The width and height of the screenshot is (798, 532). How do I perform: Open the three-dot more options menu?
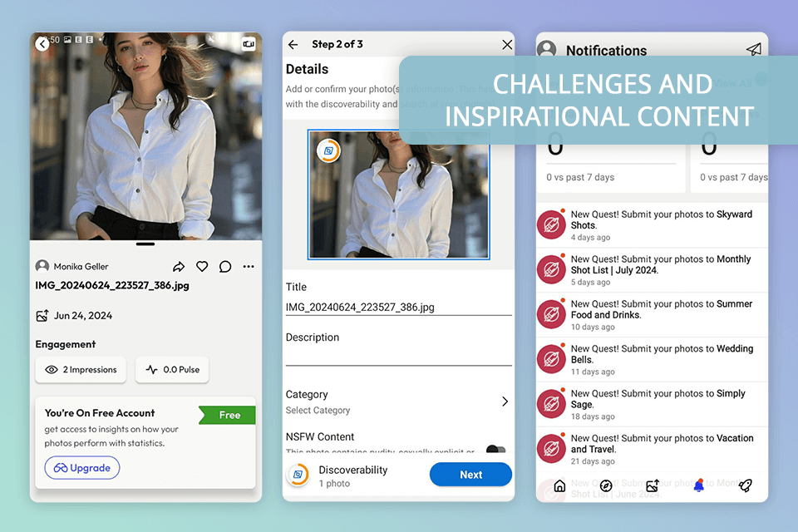249,266
